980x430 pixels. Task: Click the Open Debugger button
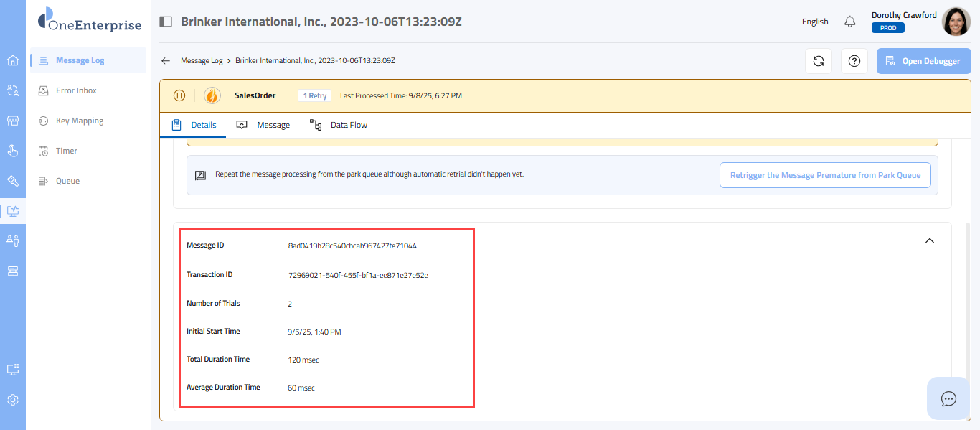pos(923,61)
